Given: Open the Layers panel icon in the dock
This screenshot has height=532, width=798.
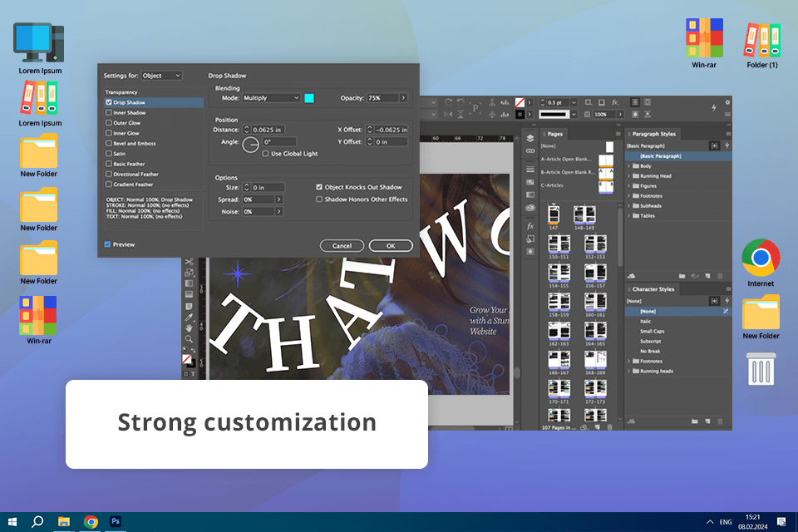Looking at the screenshot, I should [530, 139].
